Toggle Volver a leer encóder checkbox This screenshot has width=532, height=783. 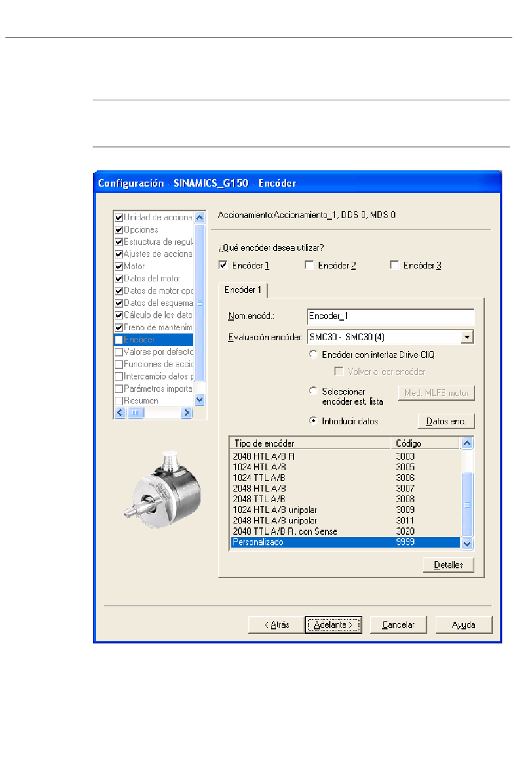tap(339, 371)
